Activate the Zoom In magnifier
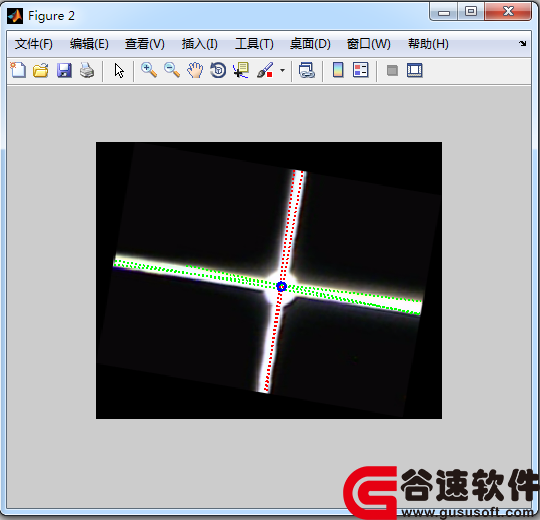Viewport: 540px width, 520px height. click(149, 70)
